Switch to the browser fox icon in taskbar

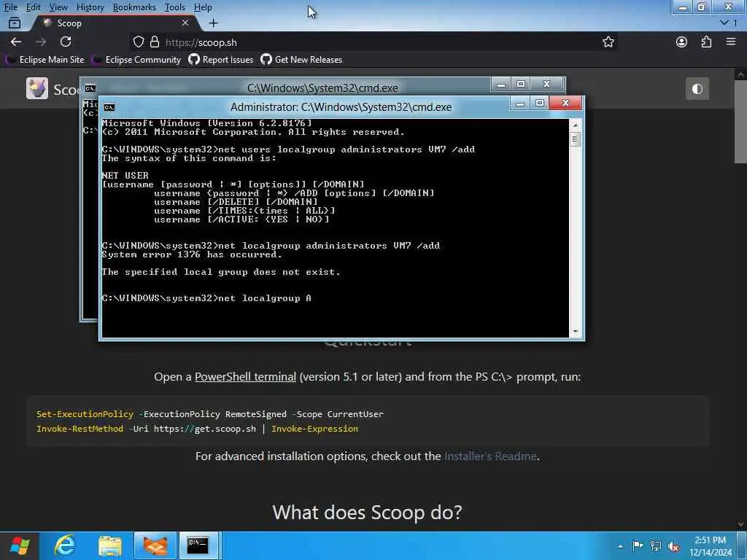[155, 545]
